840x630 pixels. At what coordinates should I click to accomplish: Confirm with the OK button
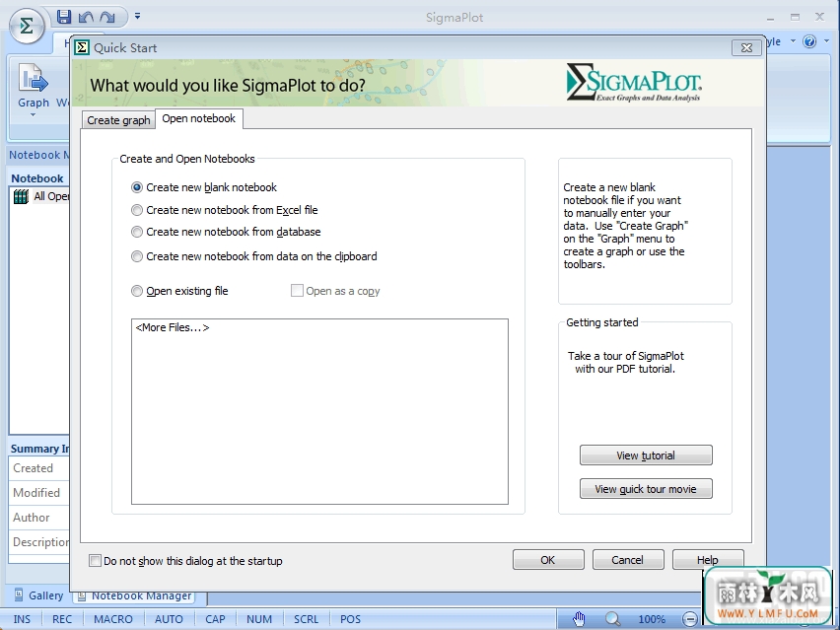tap(548, 560)
